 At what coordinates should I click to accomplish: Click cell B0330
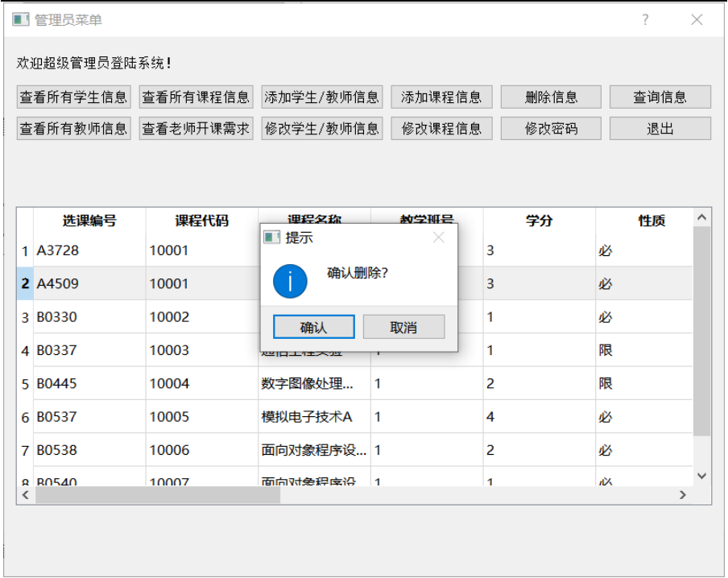point(89,317)
